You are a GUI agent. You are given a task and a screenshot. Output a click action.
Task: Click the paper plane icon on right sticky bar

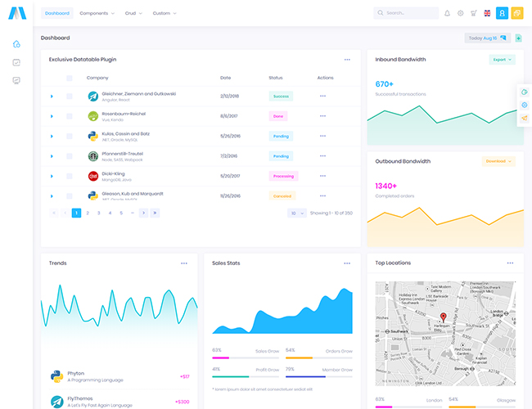524,118
